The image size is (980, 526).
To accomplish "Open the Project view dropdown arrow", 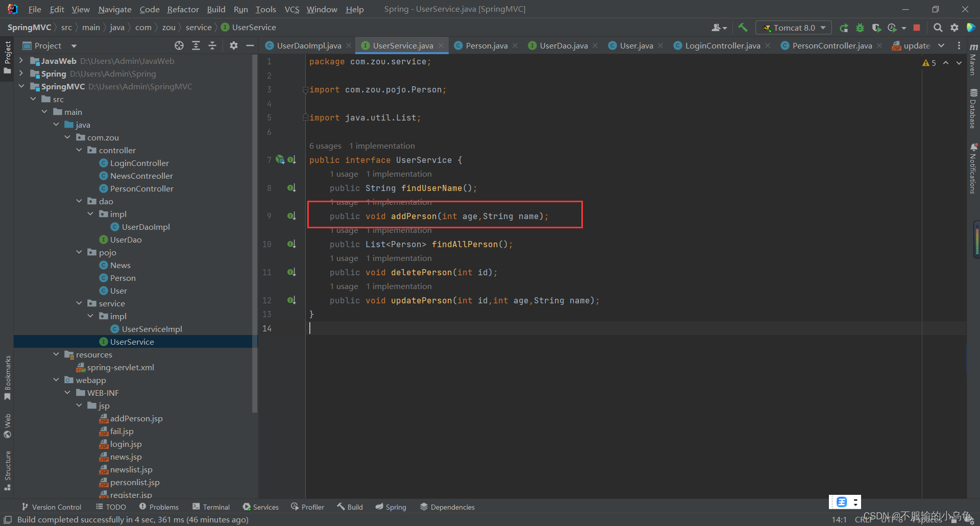I will point(73,45).
